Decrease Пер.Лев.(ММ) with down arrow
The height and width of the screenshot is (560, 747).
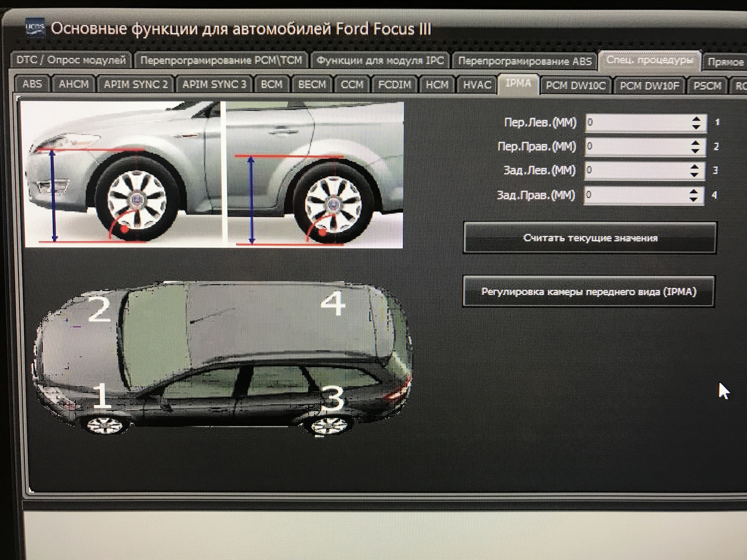coord(696,127)
